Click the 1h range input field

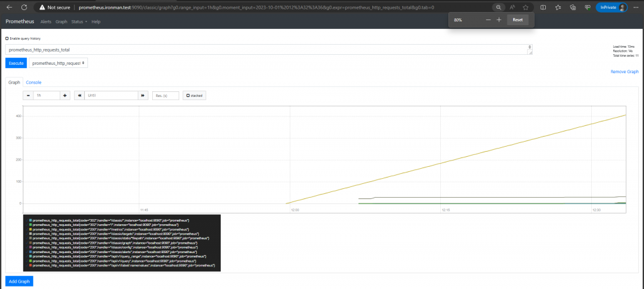coord(47,95)
